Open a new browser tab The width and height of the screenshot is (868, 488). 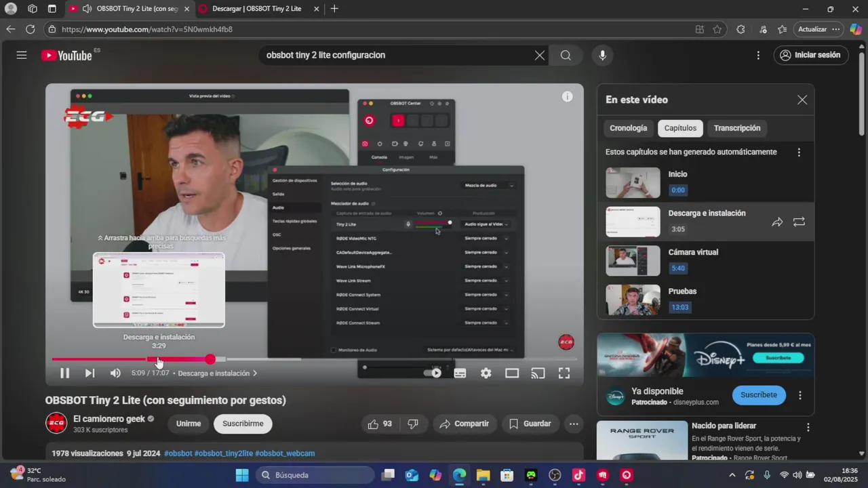coord(334,9)
